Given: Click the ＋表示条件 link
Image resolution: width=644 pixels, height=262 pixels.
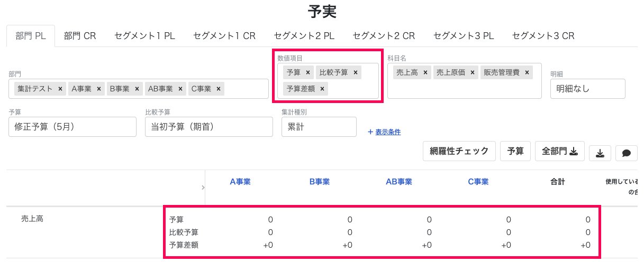Looking at the screenshot, I should point(384,132).
